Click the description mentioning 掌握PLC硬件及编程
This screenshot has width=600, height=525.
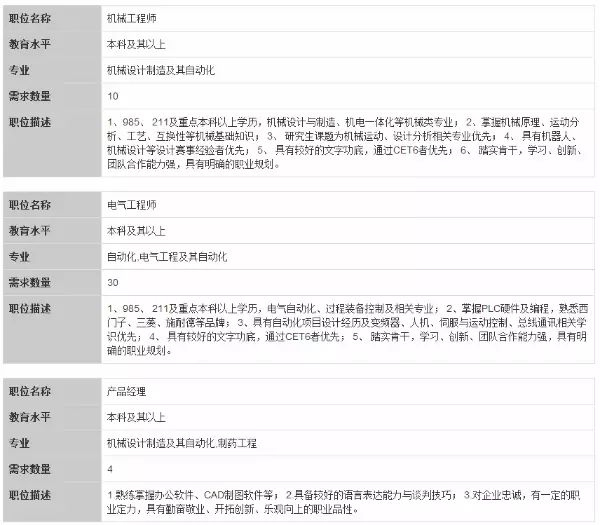pyautogui.click(x=347, y=329)
